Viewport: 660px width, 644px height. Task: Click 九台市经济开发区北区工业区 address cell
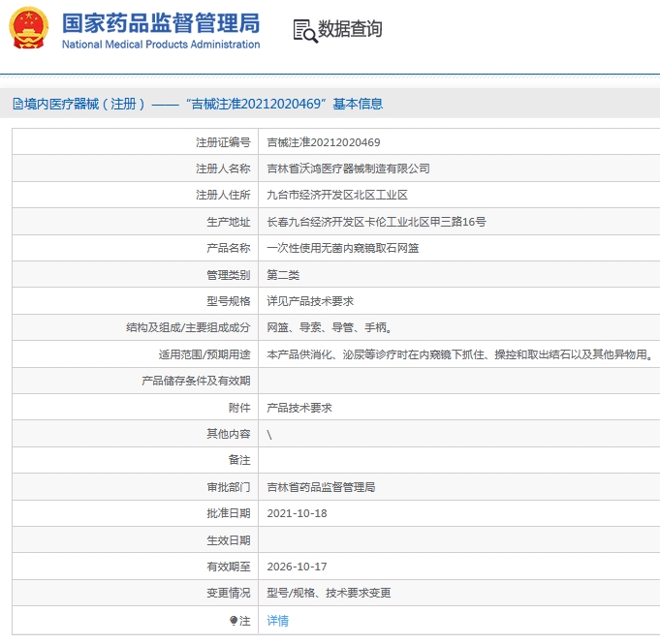pos(337,195)
